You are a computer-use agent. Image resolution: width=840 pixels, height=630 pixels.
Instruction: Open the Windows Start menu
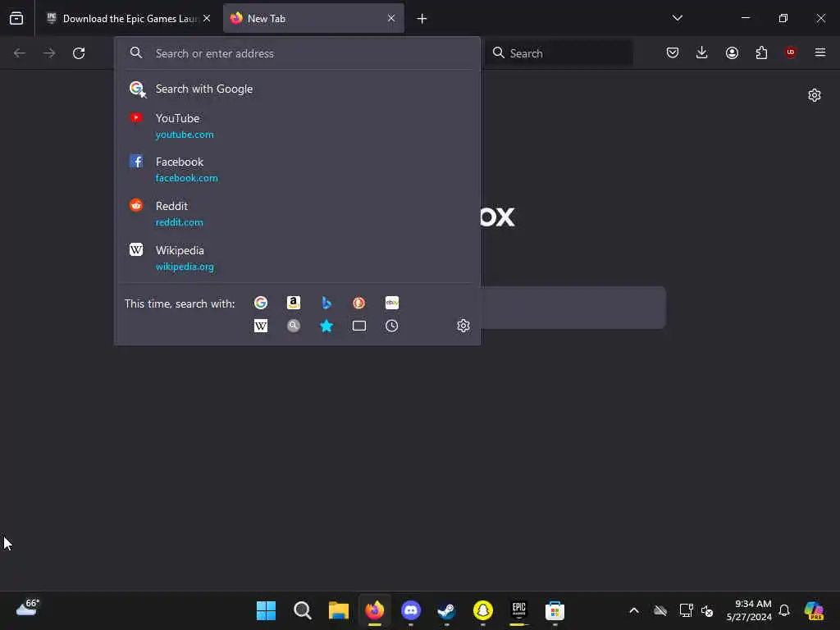pos(267,610)
